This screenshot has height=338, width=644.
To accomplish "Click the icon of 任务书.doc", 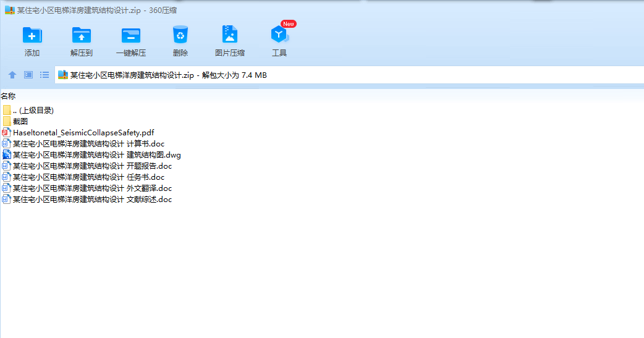I will [x=6, y=177].
